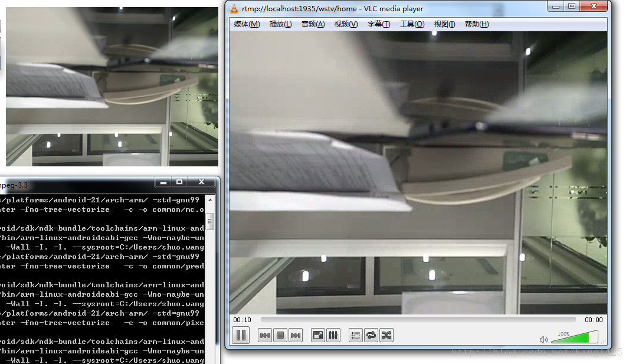Click remaining time 00:00 label
Screen dimensions: 629x364
tap(594, 320)
